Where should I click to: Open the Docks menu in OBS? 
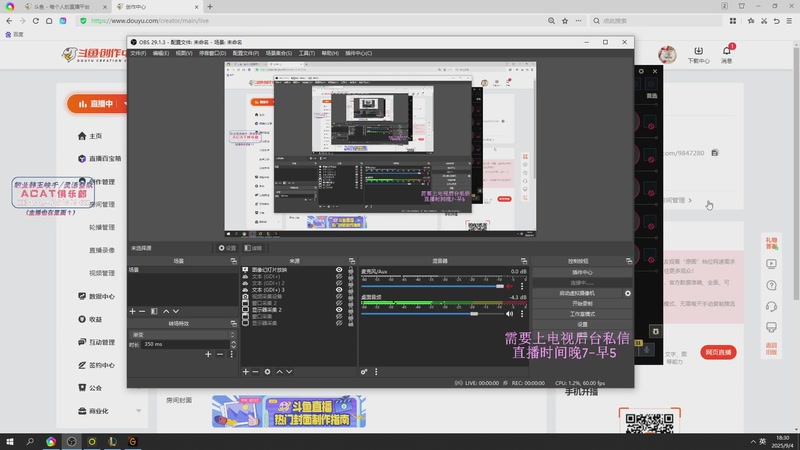point(212,53)
